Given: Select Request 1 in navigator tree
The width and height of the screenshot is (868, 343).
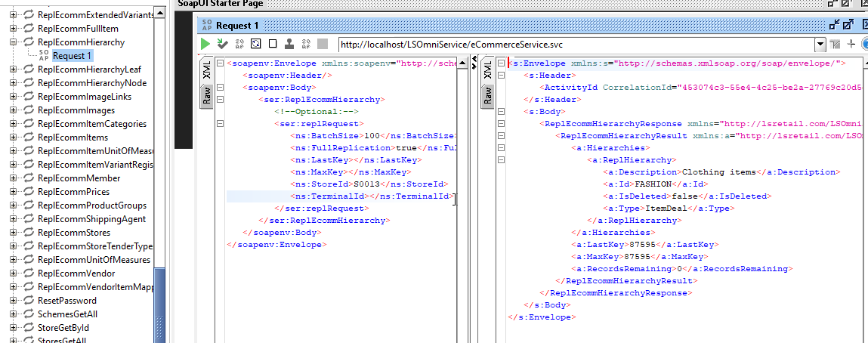Looking at the screenshot, I should [x=73, y=56].
